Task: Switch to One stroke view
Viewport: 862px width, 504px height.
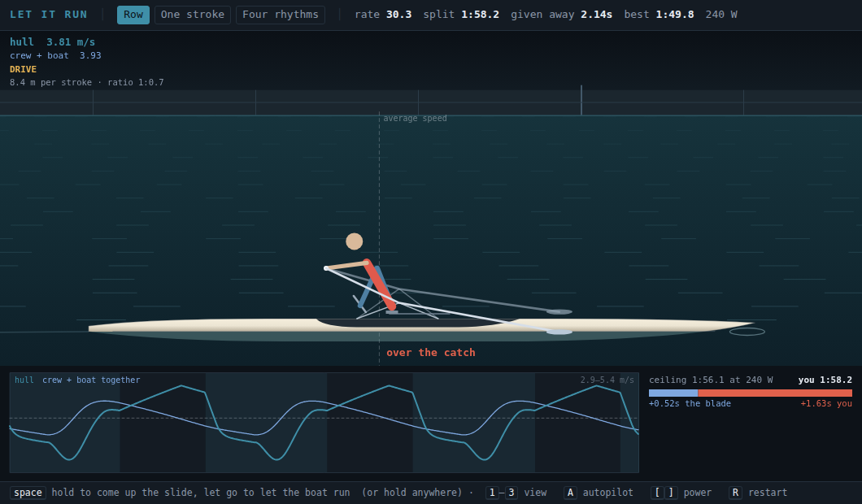Action: pos(193,15)
